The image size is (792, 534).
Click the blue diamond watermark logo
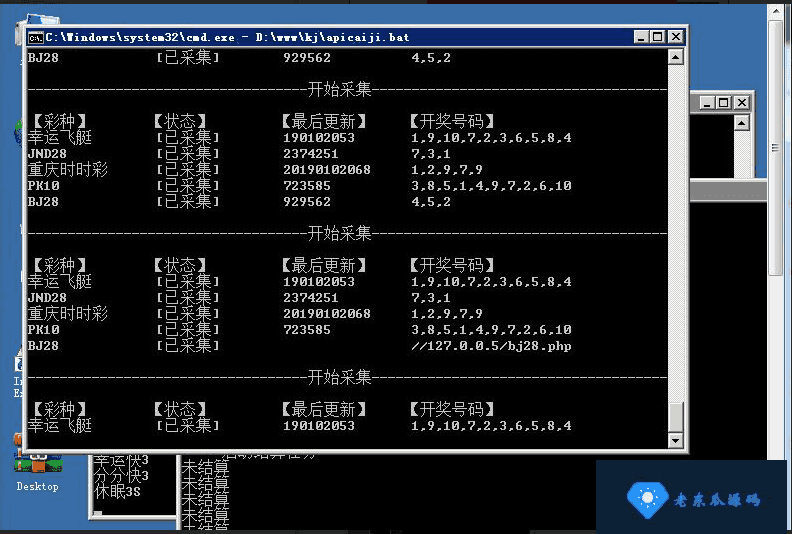click(x=647, y=497)
